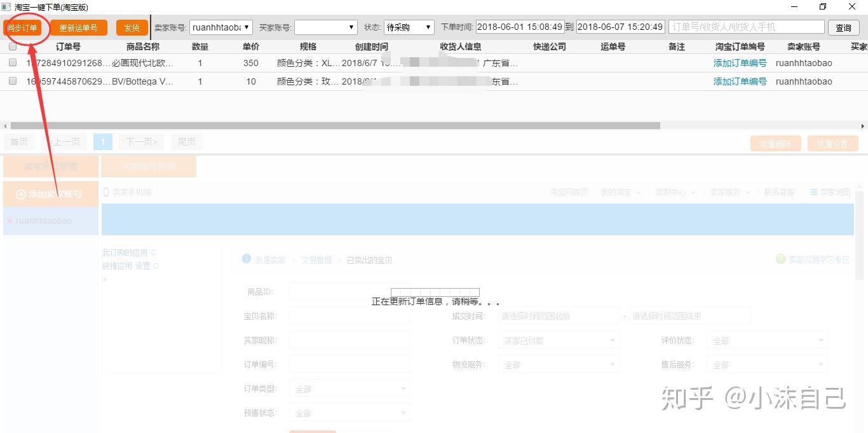The height and width of the screenshot is (433, 868).
Task: Click the 商品名称 column header
Action: (143, 46)
